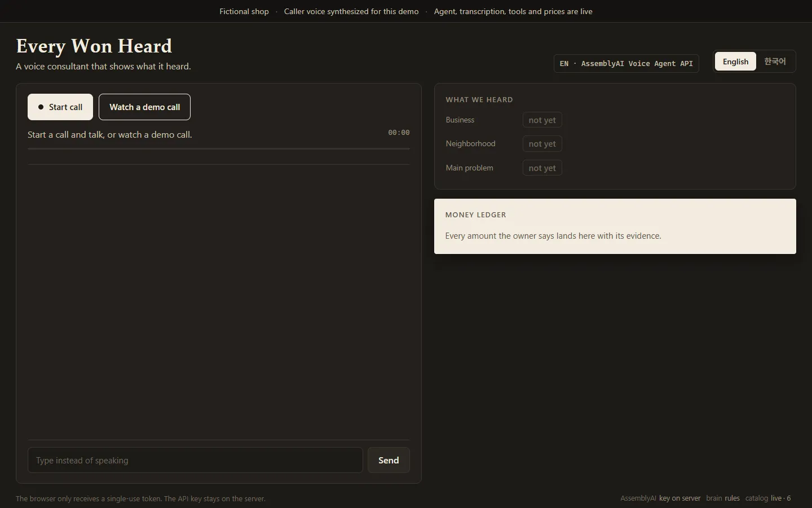The image size is (812, 508).
Task: Start a voice call
Action: (x=60, y=107)
